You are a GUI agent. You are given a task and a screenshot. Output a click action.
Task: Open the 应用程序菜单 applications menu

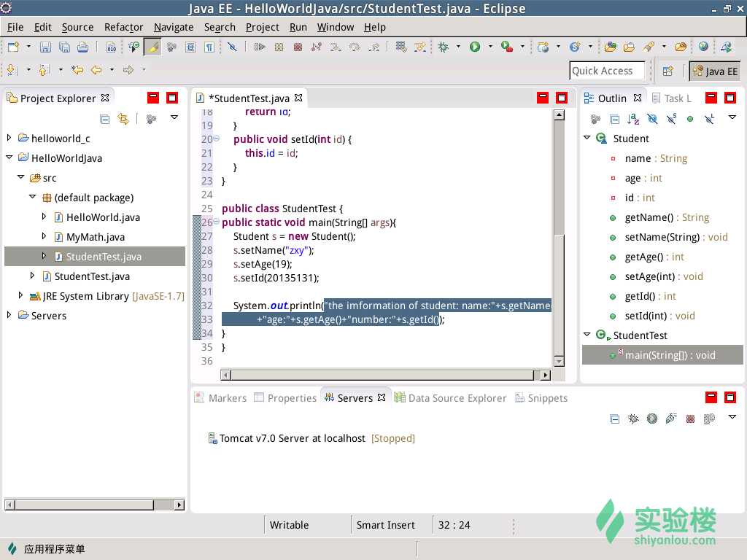tap(47, 549)
